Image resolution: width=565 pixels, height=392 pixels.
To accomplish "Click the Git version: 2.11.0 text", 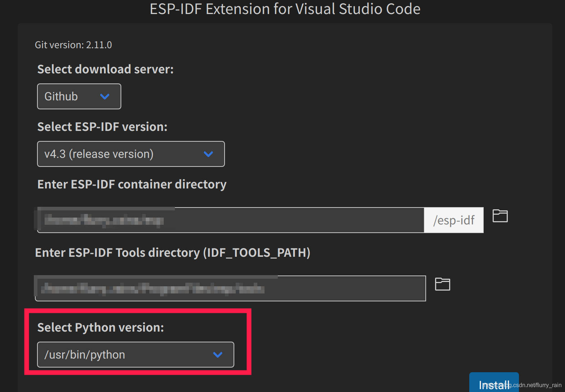I will pyautogui.click(x=73, y=45).
